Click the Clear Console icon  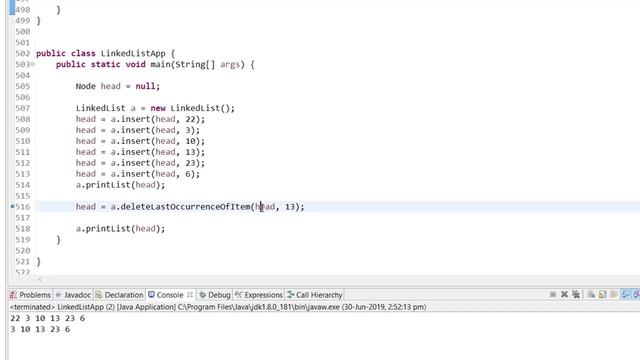click(591, 294)
